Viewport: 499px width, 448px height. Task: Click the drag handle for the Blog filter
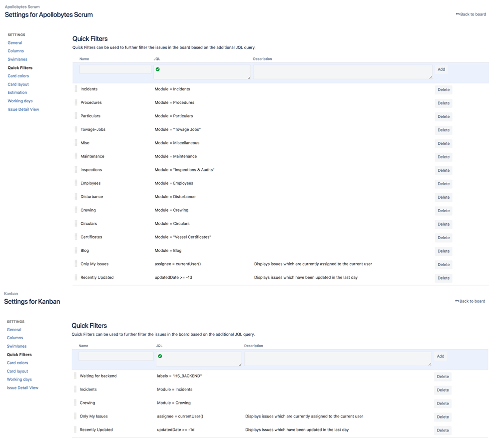tap(76, 250)
